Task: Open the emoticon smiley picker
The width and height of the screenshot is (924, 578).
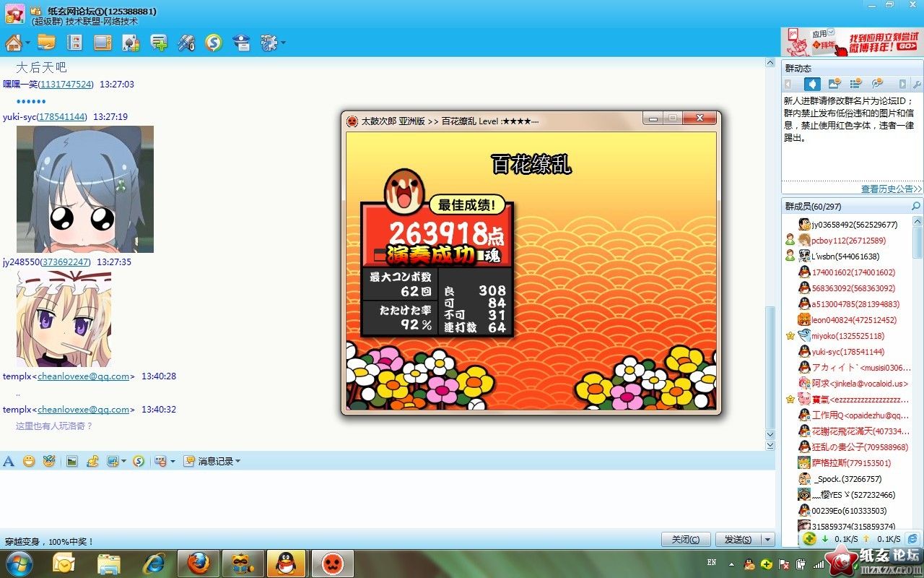Action: pyautogui.click(x=29, y=461)
